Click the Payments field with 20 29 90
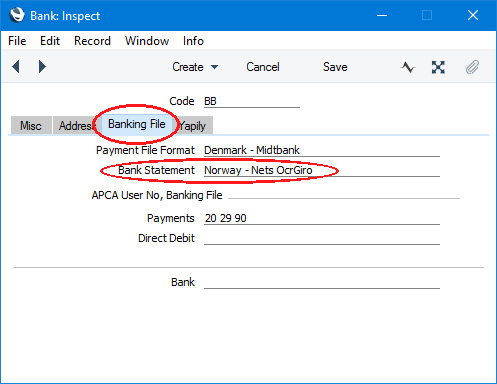This screenshot has height=384, width=497. click(322, 218)
